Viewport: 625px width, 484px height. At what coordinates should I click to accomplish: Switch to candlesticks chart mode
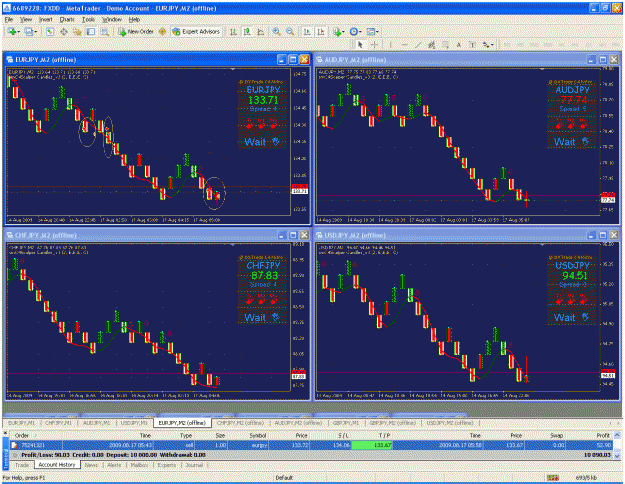(247, 31)
